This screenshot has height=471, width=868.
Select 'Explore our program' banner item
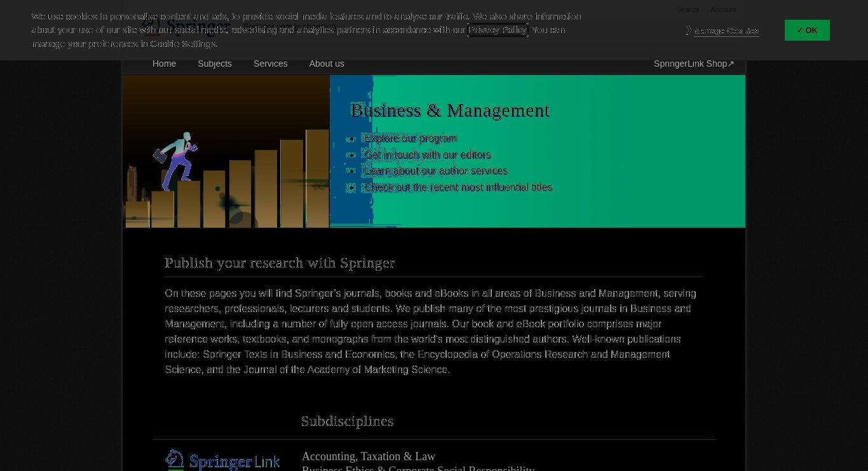tap(410, 138)
